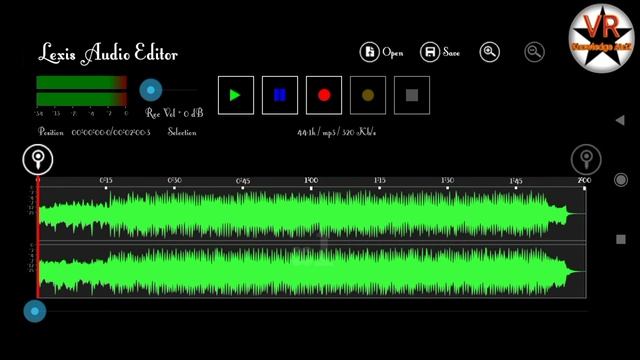Click the Open text label
The image size is (640, 360).
point(393,53)
